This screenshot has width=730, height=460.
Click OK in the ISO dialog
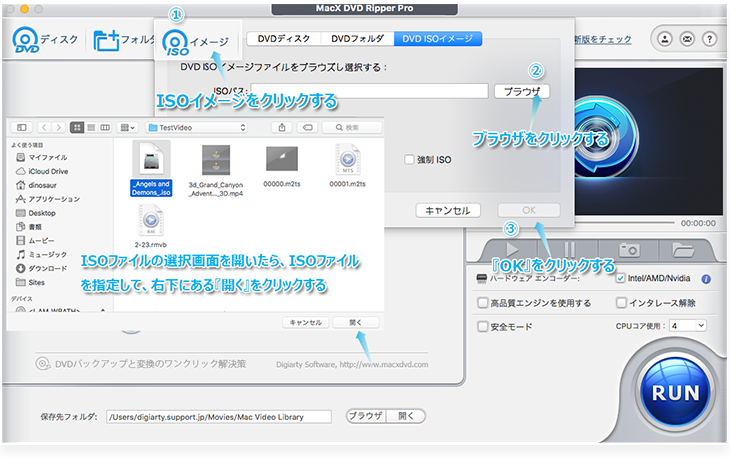(x=529, y=210)
